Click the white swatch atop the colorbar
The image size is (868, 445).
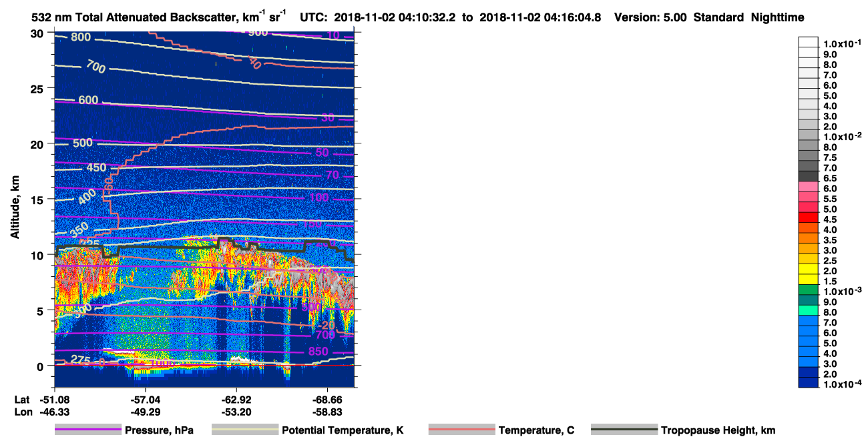pyautogui.click(x=809, y=41)
